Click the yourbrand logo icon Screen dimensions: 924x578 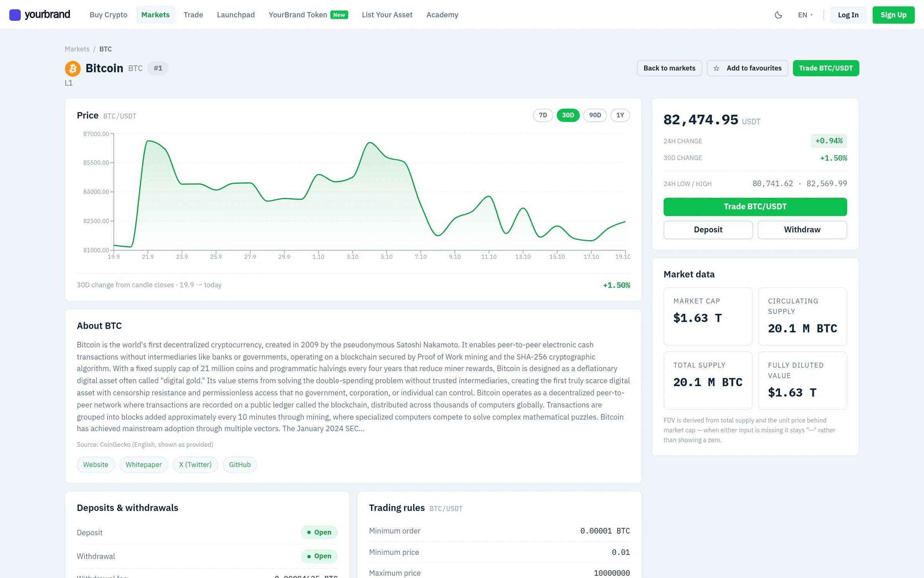(15, 15)
